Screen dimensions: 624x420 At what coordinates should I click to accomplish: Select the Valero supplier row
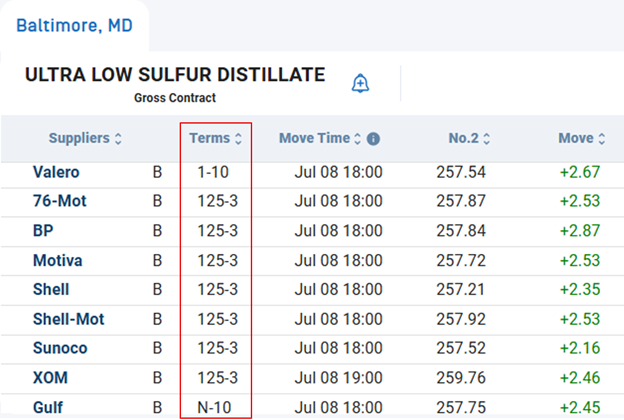[57, 173]
